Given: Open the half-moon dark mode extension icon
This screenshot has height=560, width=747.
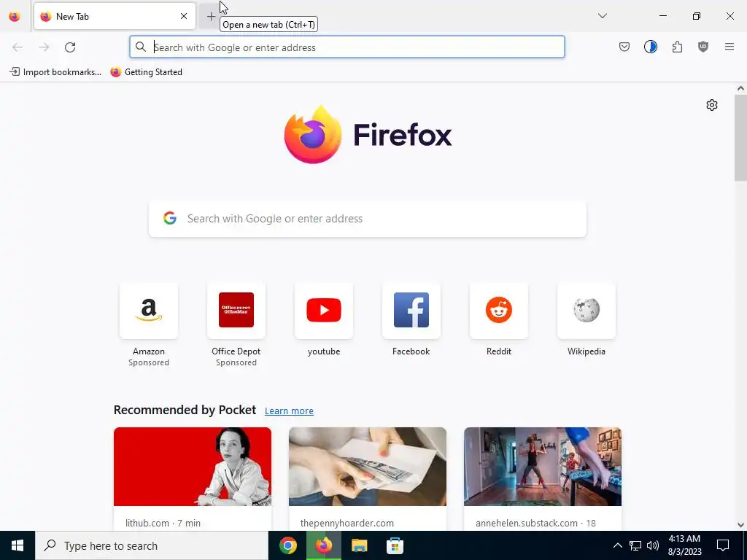Looking at the screenshot, I should [650, 47].
